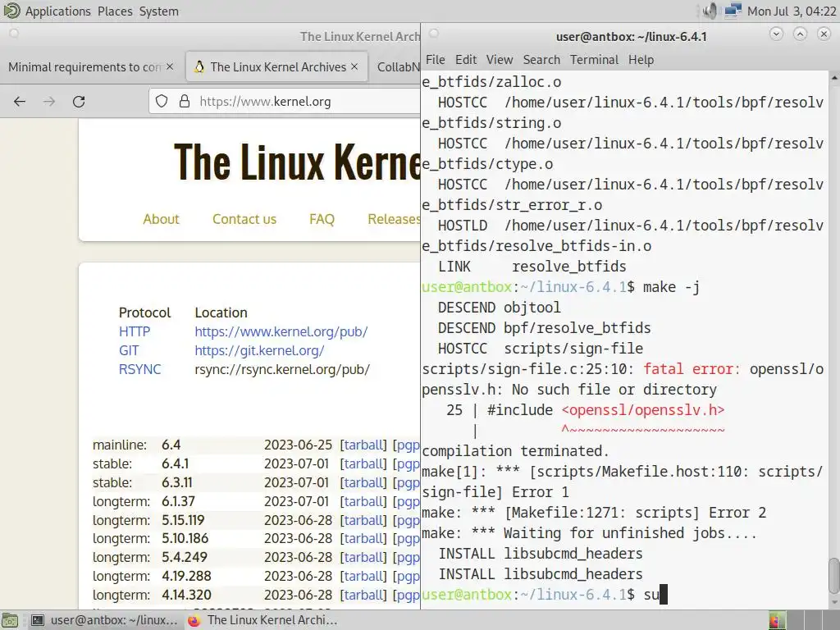Download tarball for mainline 6.4

(363, 445)
